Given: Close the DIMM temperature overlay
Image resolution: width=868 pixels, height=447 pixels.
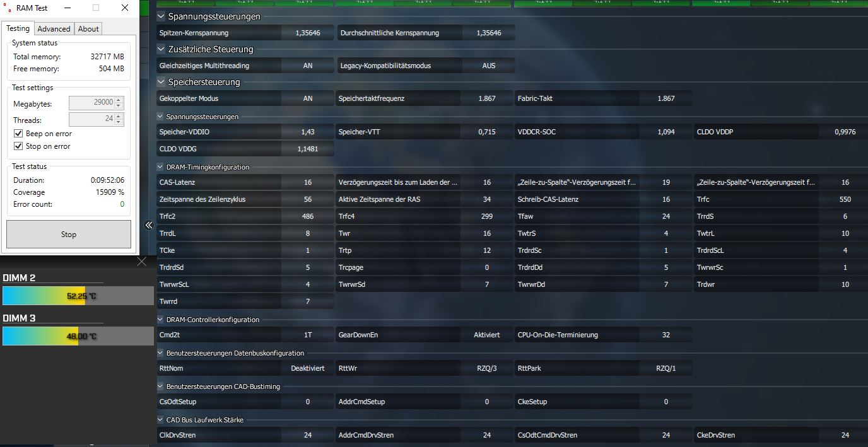Looking at the screenshot, I should pos(141,262).
